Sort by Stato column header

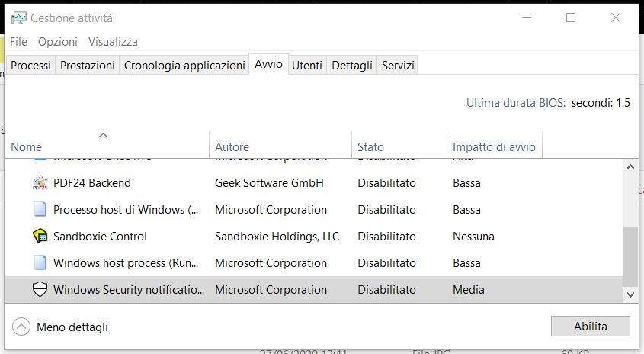point(371,146)
